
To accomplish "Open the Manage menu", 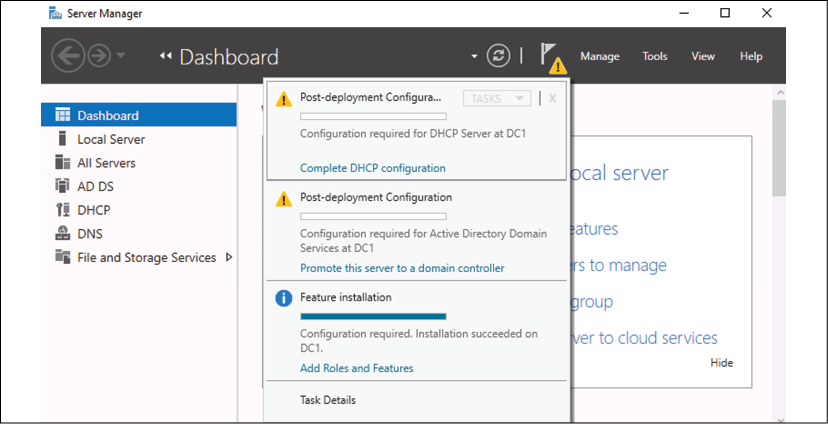I will coord(600,56).
